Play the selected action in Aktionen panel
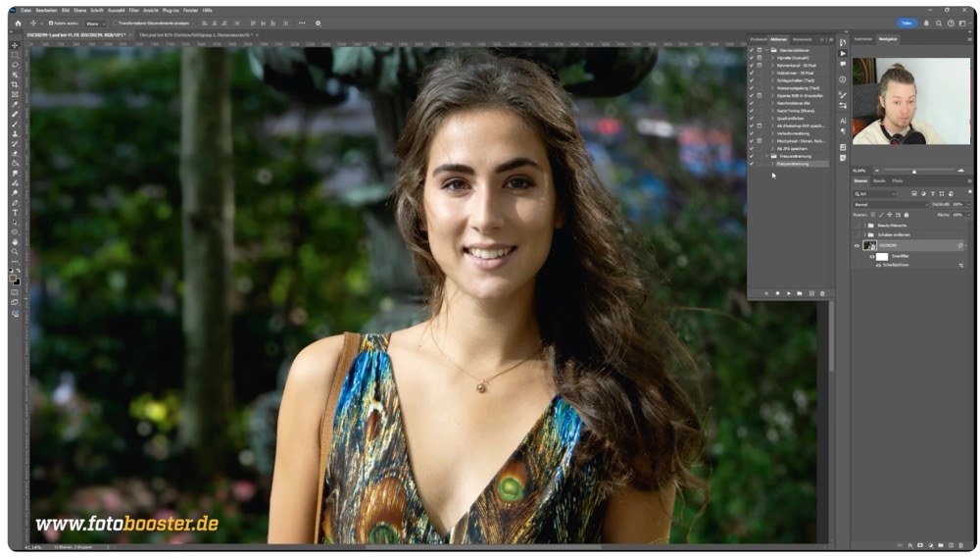The image size is (980, 557). click(x=788, y=293)
